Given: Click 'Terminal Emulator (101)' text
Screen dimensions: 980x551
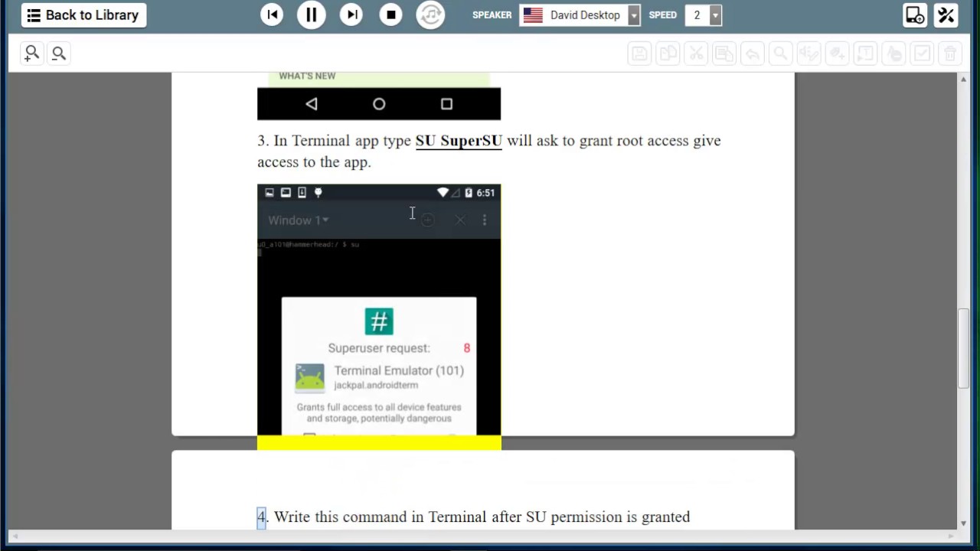Looking at the screenshot, I should [x=399, y=370].
